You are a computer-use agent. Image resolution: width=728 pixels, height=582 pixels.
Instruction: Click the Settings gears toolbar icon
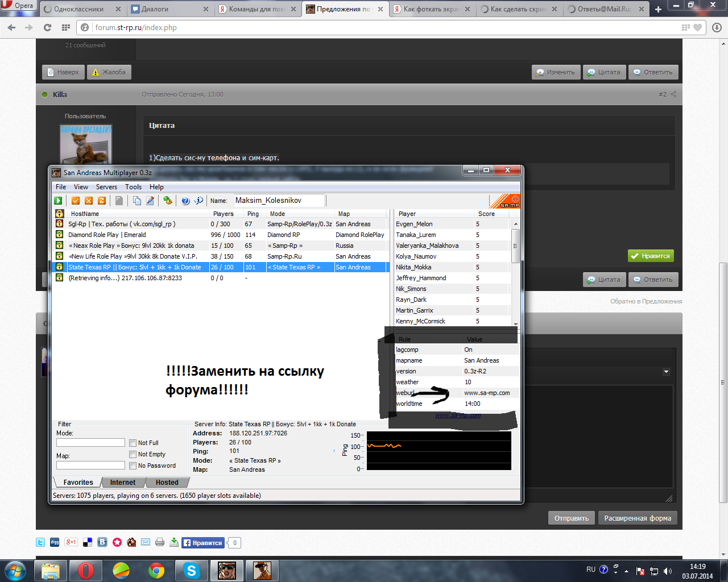pyautogui.click(x=167, y=201)
